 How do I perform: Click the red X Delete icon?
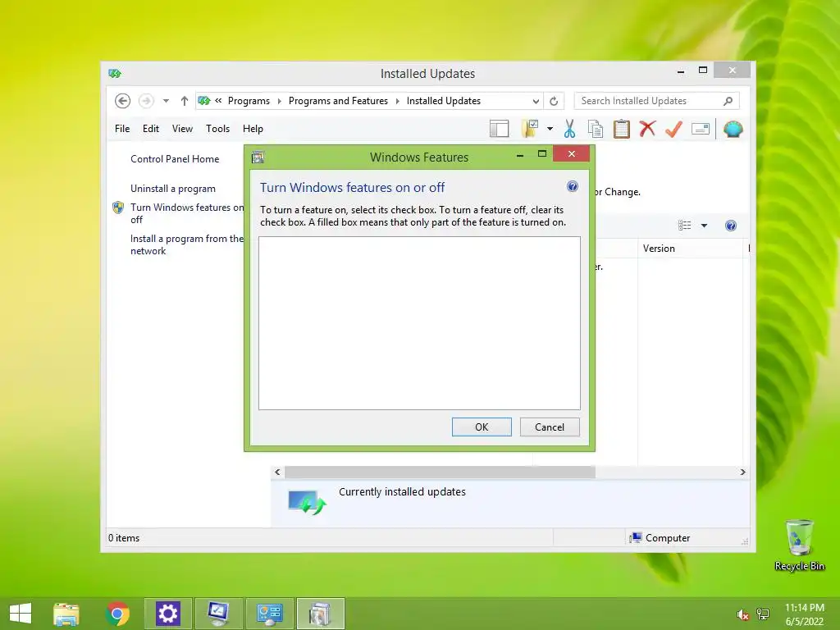[x=648, y=129]
